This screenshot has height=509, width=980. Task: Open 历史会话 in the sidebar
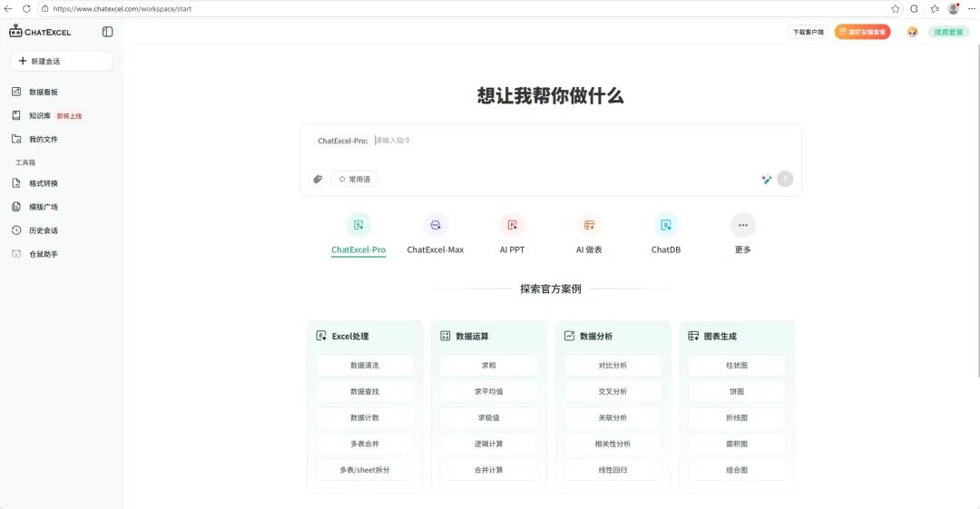44,230
